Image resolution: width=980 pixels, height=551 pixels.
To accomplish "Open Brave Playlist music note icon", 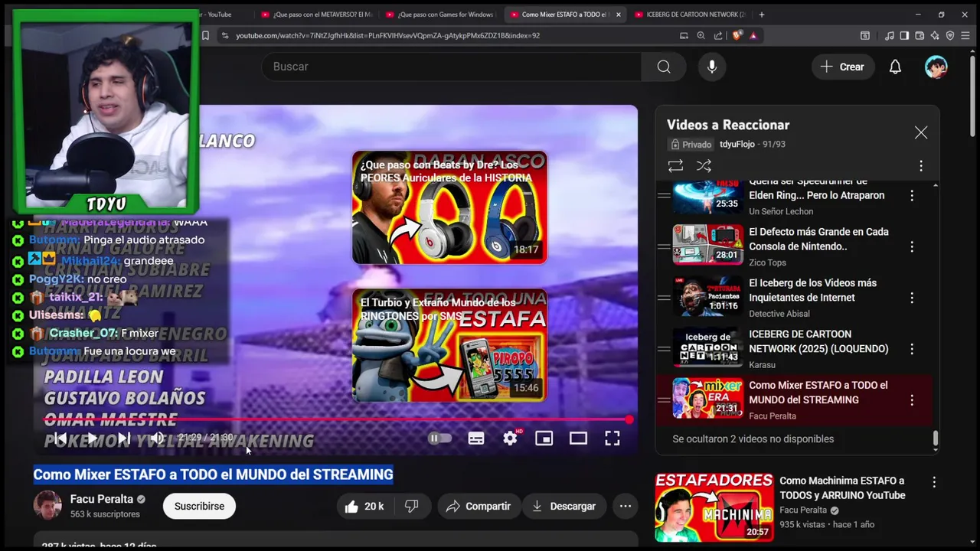I will (889, 35).
